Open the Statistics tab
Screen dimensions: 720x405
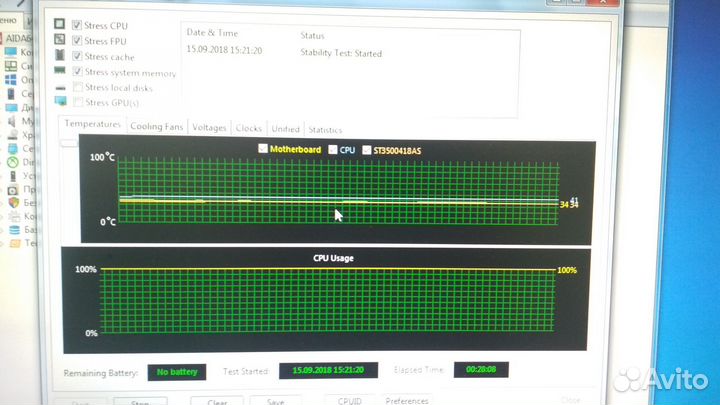tap(325, 130)
